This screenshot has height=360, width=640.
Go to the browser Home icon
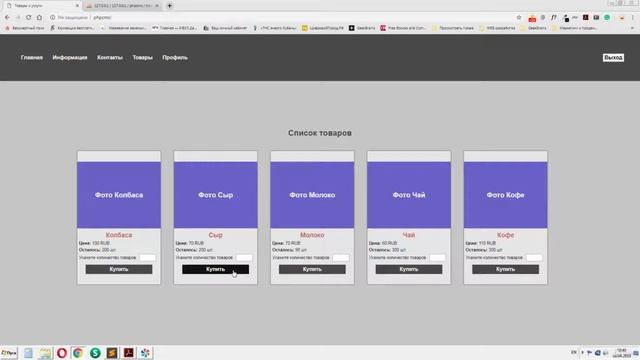click(39, 18)
